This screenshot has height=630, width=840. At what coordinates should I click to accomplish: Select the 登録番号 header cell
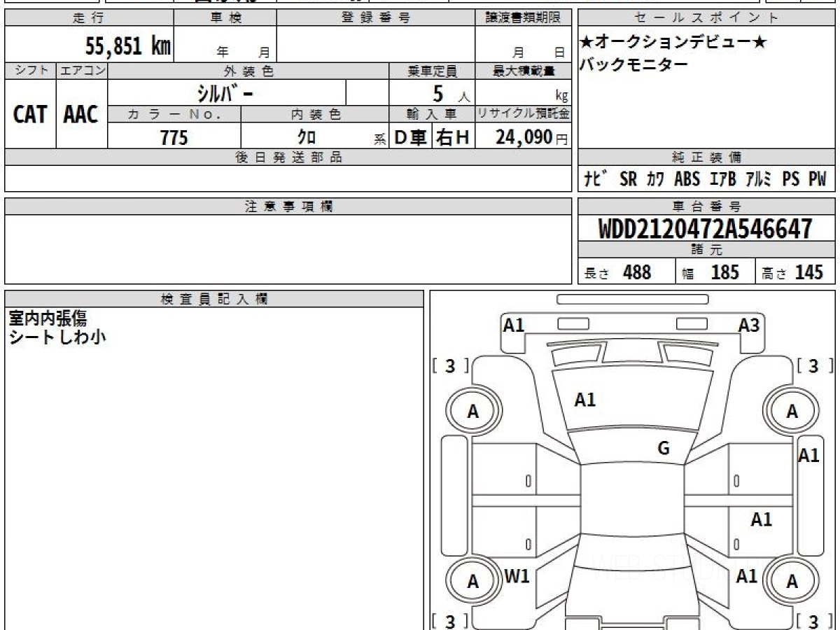tap(375, 18)
